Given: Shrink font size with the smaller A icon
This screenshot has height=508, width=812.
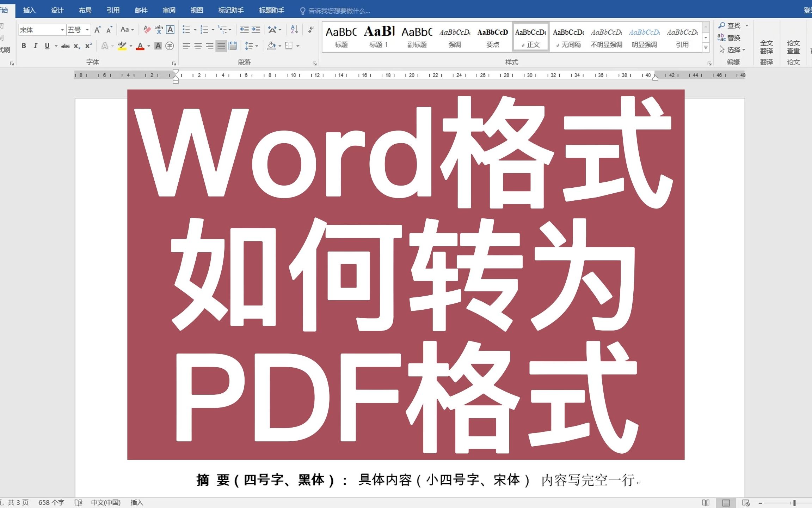Looking at the screenshot, I should (x=109, y=30).
